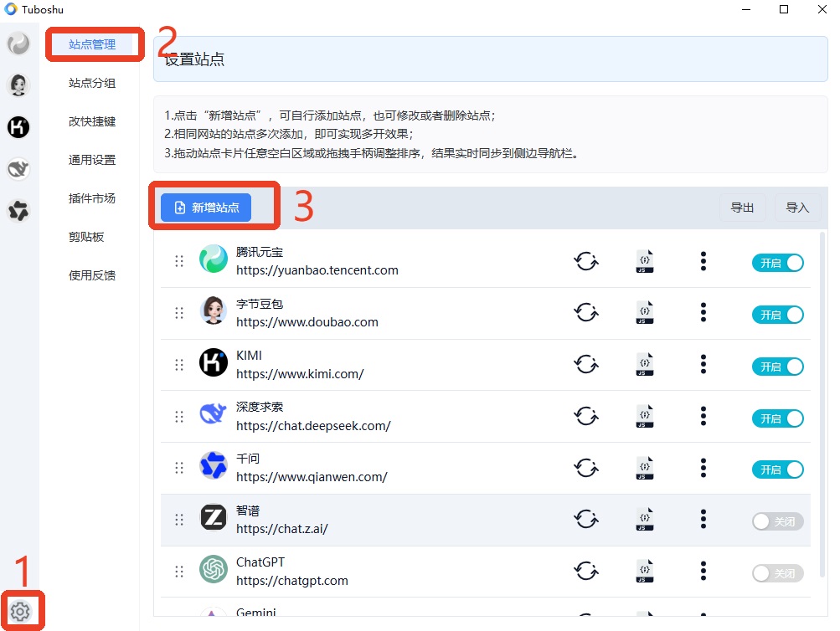Open the JS script for 腾讯元宝
840x631 pixels.
[645, 261]
